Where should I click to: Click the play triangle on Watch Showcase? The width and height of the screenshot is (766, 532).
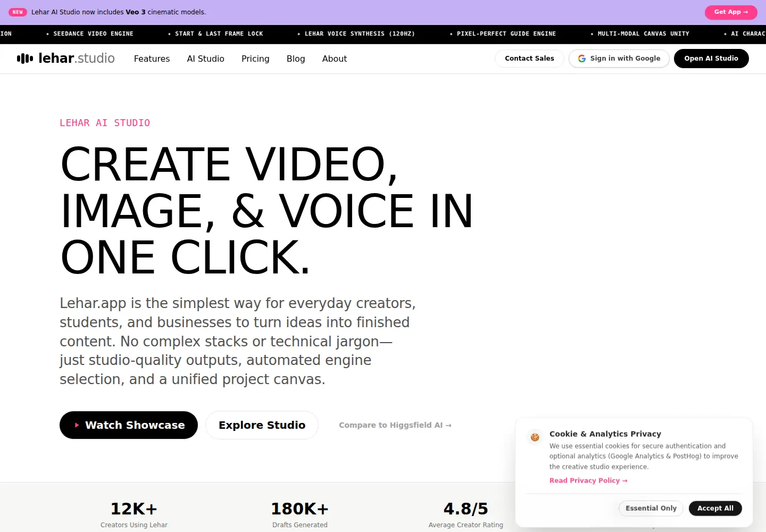pyautogui.click(x=77, y=425)
